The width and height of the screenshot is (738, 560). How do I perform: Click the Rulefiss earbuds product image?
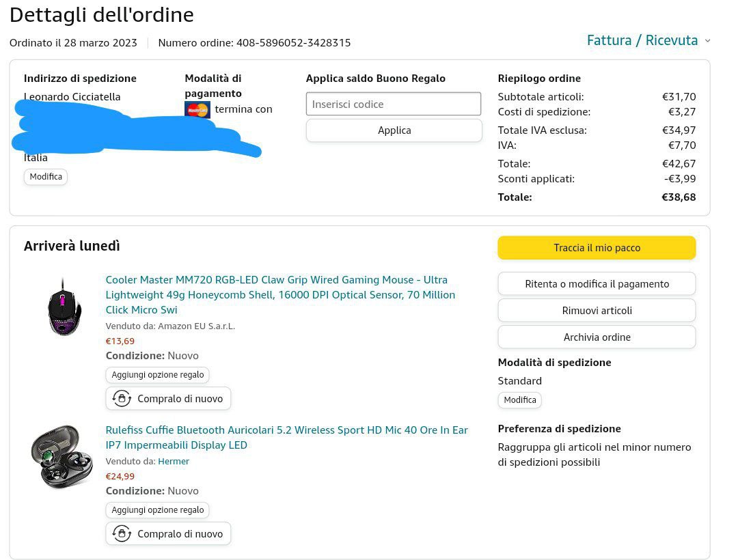pos(61,457)
